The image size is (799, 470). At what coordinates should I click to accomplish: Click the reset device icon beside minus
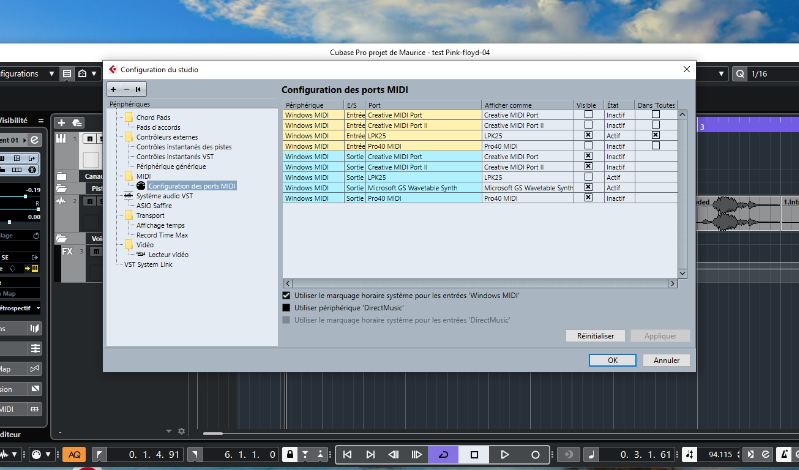click(x=138, y=89)
